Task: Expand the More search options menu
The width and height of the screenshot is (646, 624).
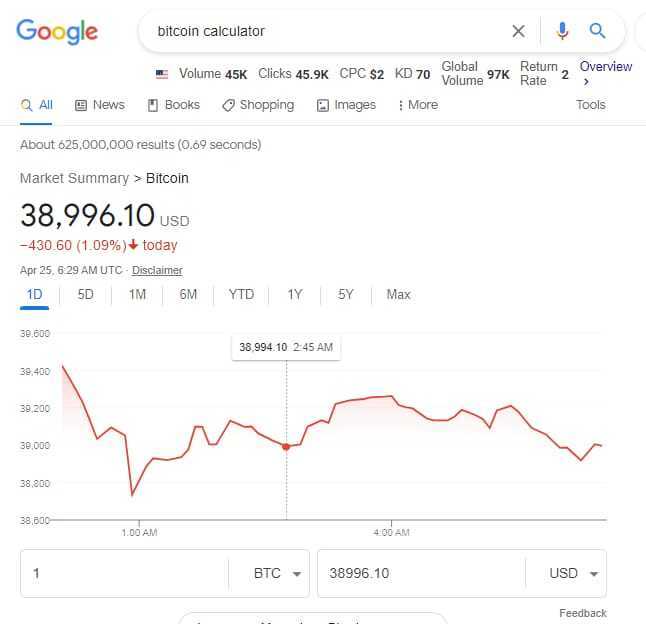Action: click(x=418, y=105)
